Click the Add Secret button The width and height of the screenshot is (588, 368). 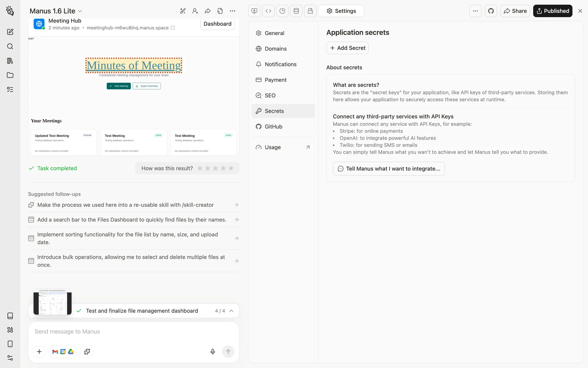347,48
